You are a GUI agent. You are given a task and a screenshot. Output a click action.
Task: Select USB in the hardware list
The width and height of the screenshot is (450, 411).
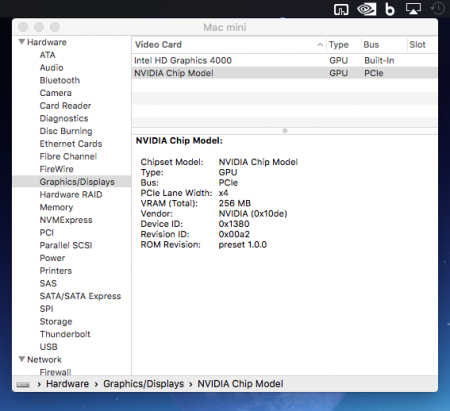click(x=49, y=347)
